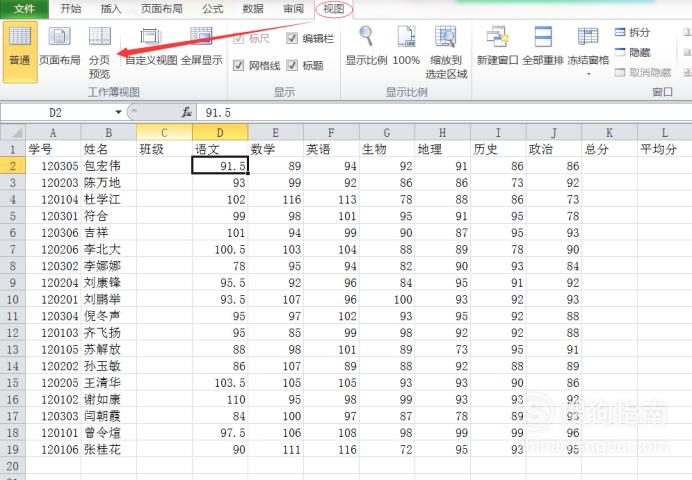Click header cell 政治
The width and height of the screenshot is (692, 480).
tap(553, 149)
